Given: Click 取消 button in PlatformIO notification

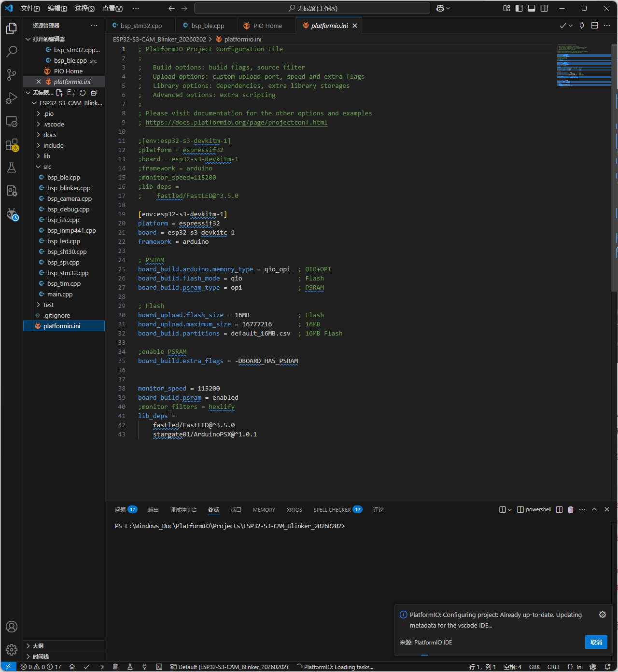Looking at the screenshot, I should pos(596,642).
